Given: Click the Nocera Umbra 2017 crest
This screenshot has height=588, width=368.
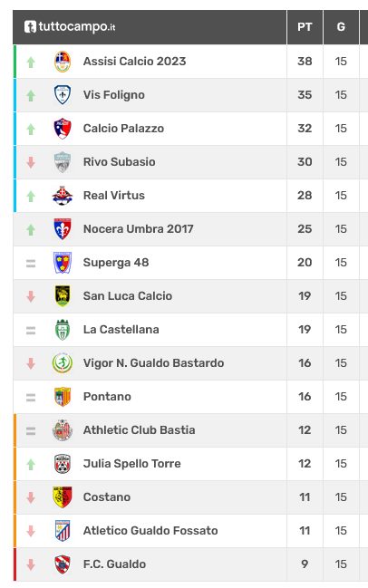Looking at the screenshot, I should click(x=63, y=229).
